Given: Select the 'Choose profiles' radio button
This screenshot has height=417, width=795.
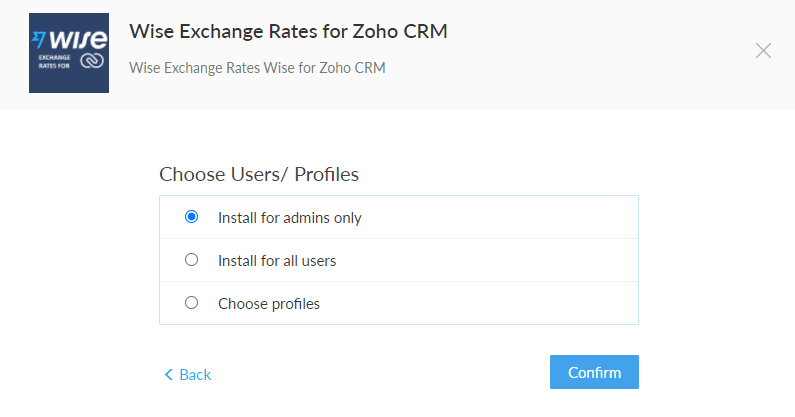Looking at the screenshot, I should (191, 303).
